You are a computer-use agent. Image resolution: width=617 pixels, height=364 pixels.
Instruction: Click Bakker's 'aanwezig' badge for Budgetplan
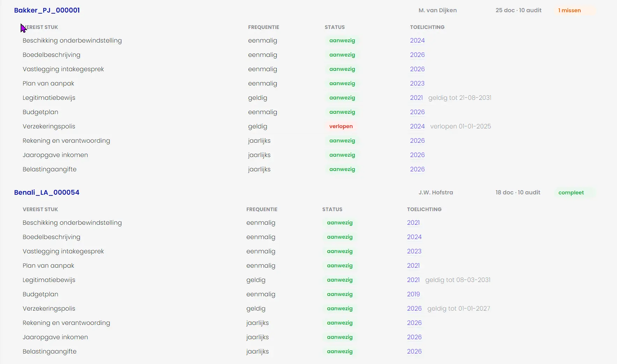click(x=342, y=112)
